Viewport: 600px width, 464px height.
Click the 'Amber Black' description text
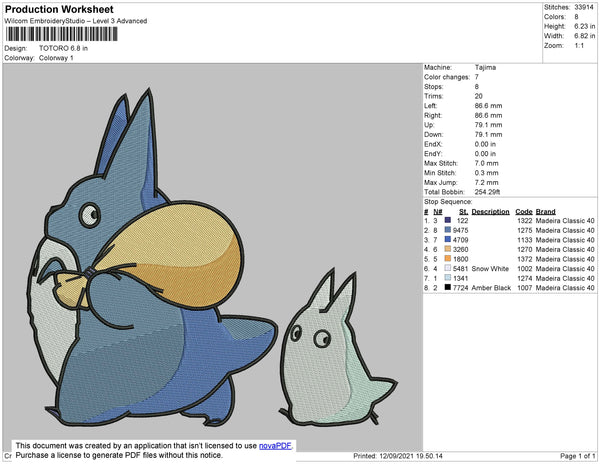click(491, 288)
